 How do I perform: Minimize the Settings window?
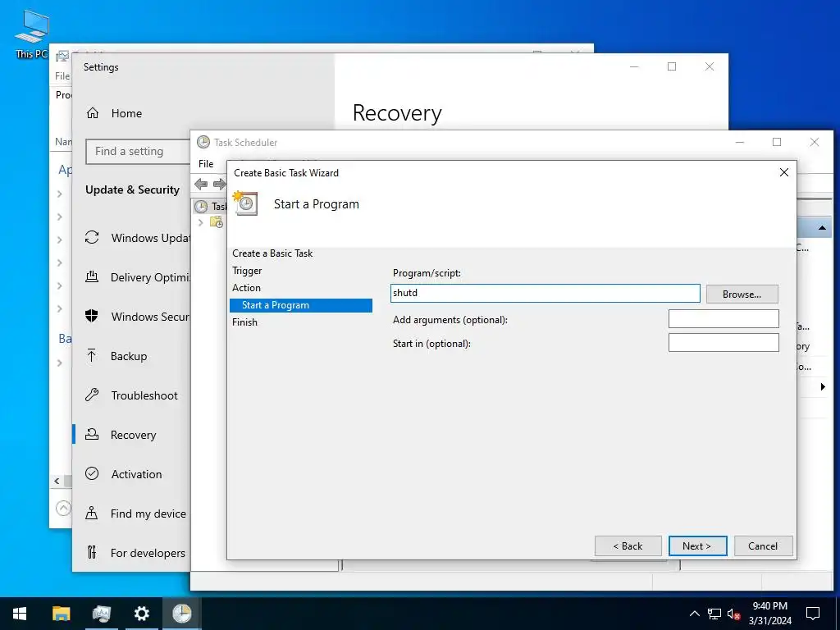(x=634, y=66)
